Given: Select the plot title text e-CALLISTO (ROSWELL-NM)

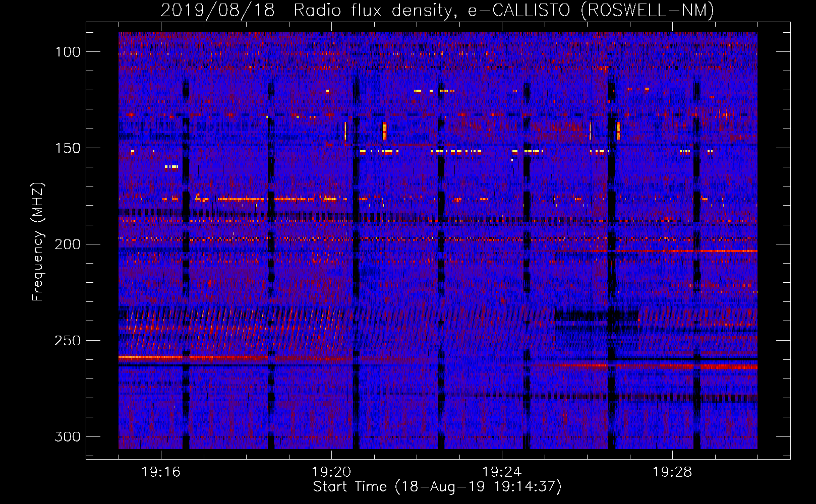Looking at the screenshot, I should (x=591, y=10).
